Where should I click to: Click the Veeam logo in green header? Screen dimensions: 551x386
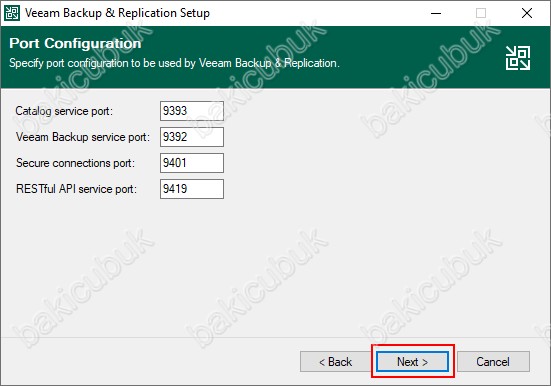click(518, 58)
